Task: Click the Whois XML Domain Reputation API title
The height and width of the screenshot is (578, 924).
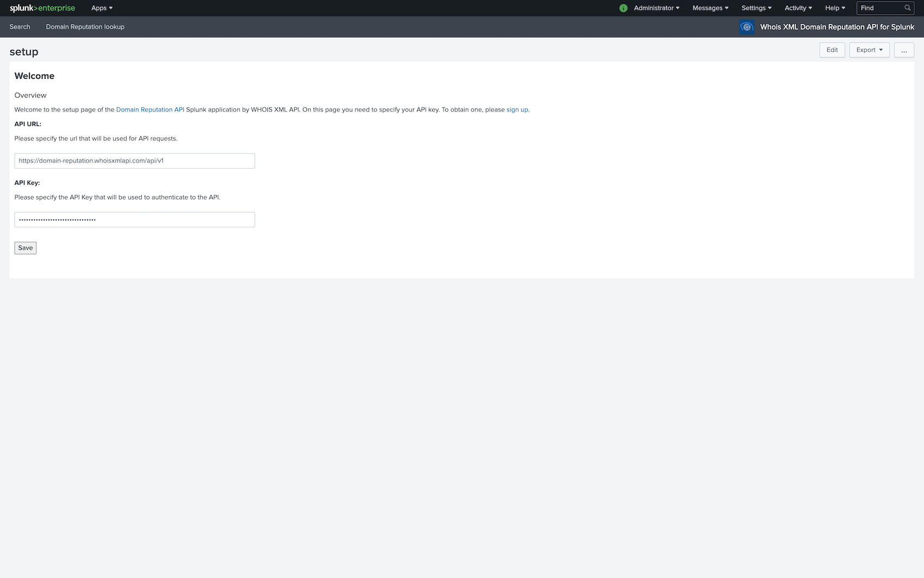Action: [837, 27]
